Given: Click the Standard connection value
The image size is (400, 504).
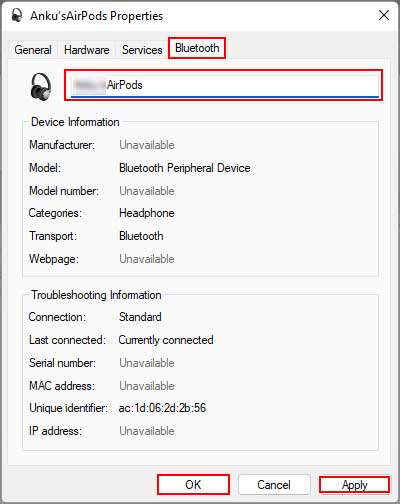Looking at the screenshot, I should (140, 317).
